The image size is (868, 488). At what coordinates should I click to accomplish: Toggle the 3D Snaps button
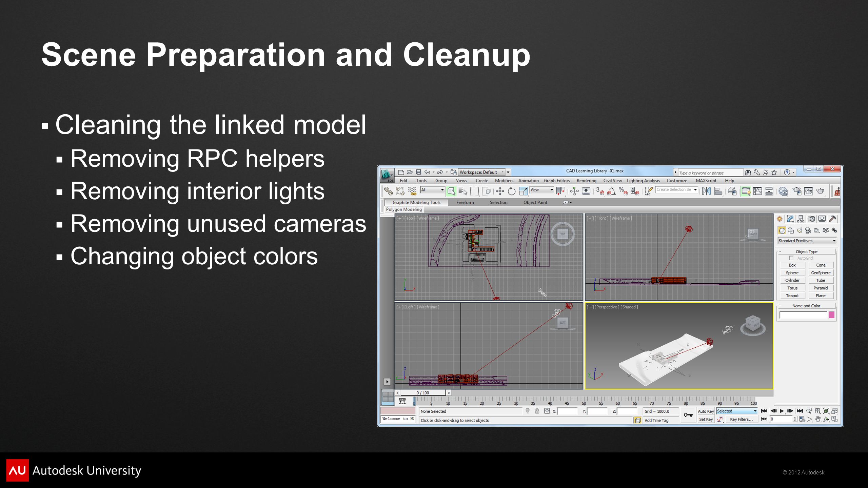pos(600,191)
